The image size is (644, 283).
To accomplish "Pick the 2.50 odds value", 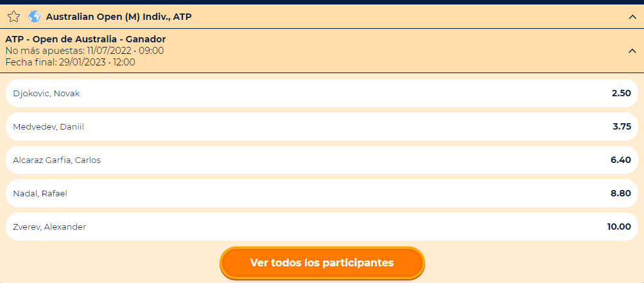I will 621,93.
